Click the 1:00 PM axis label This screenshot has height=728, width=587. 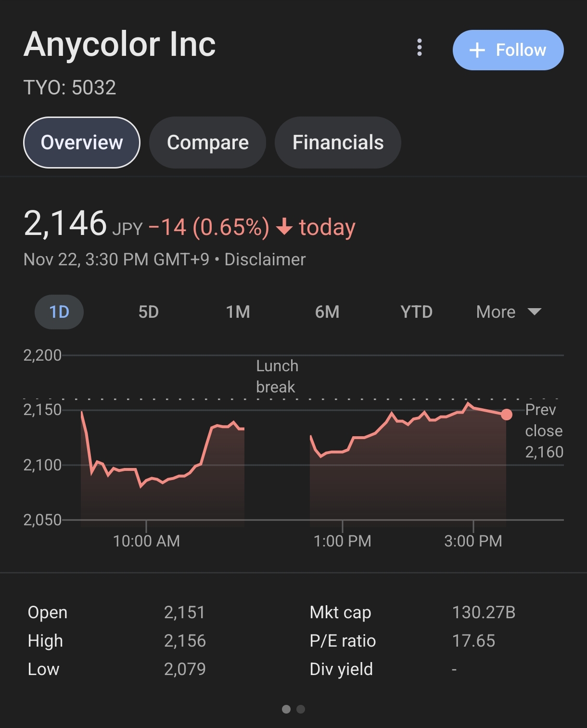[x=343, y=541]
